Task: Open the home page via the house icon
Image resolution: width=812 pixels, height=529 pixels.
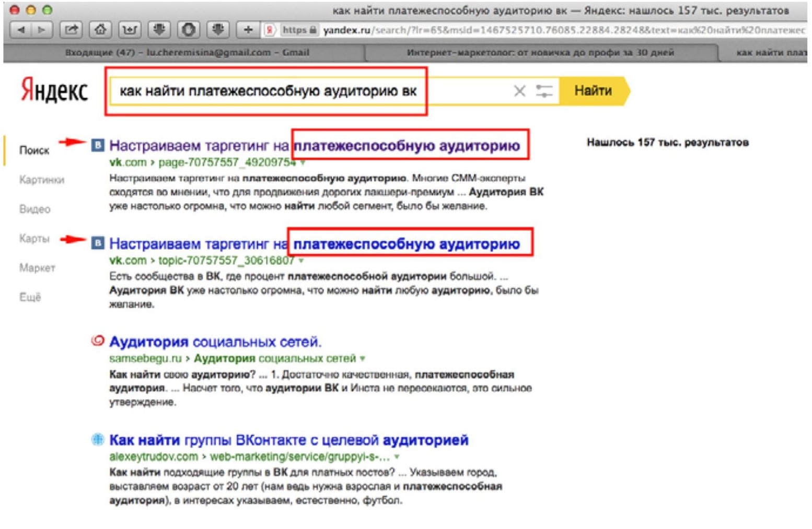Action: [100, 30]
